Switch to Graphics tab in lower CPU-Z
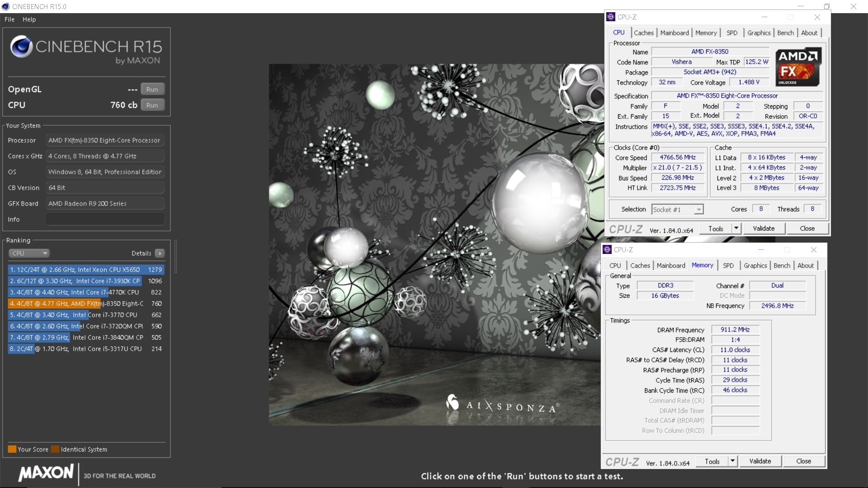Screen dimensions: 868x488 [755, 266]
